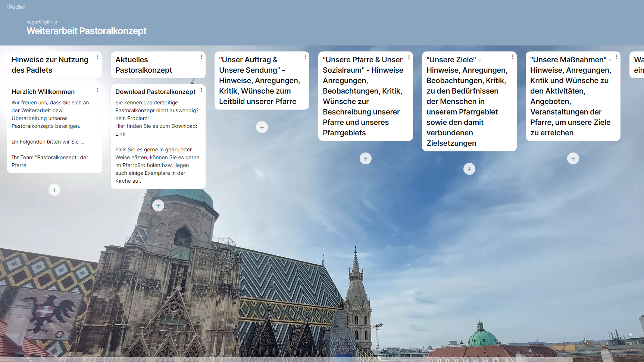Add post under Unser Auftrag & Sendung

[x=262, y=128]
